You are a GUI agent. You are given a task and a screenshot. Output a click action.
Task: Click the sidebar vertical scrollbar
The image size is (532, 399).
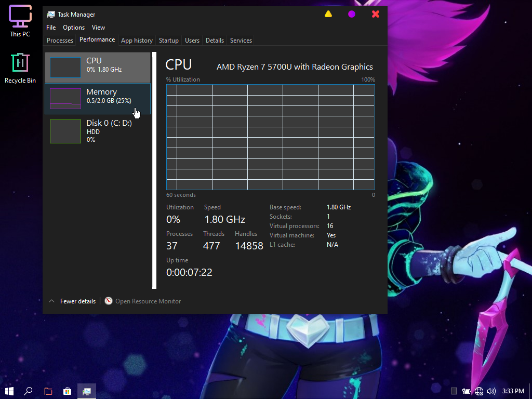[x=154, y=170]
